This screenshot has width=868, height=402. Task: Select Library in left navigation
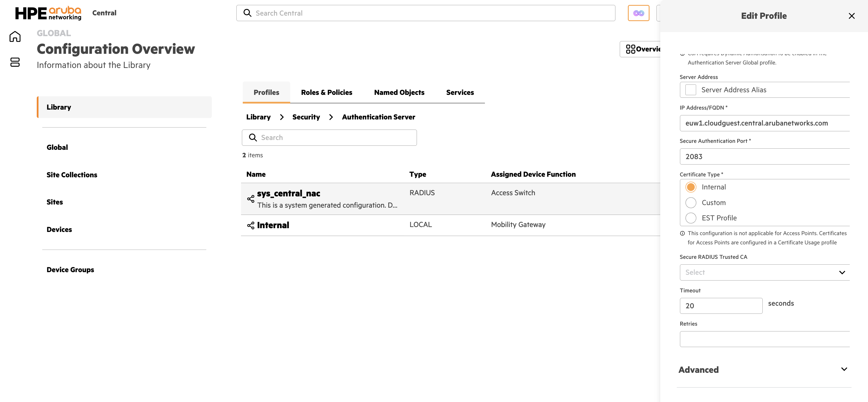click(124, 107)
